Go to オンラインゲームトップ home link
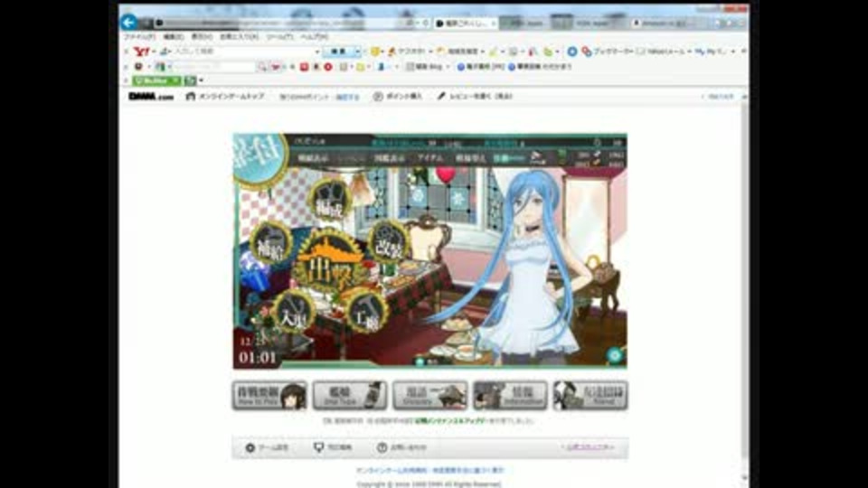 click(225, 97)
